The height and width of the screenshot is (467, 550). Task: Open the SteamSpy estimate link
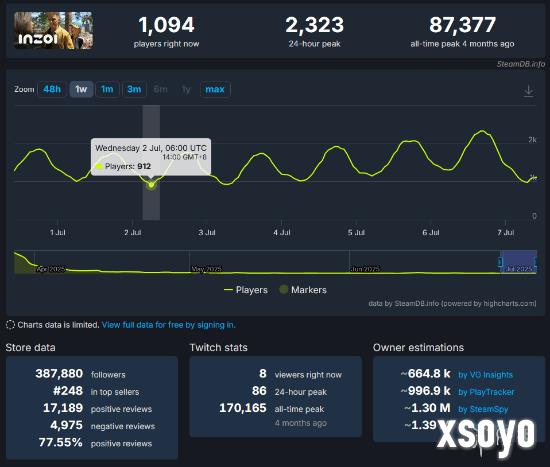483,409
